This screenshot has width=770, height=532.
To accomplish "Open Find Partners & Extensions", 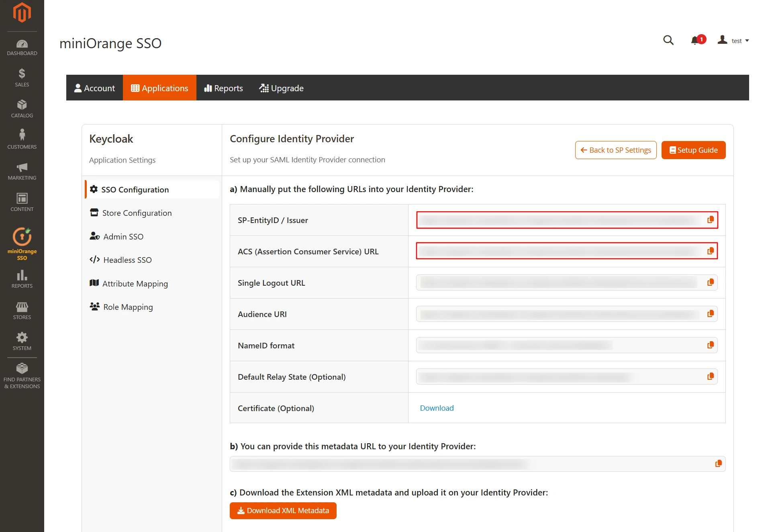I will 22,374.
